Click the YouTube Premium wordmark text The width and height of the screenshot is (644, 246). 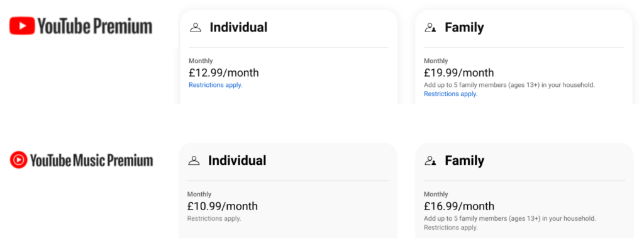[96, 26]
